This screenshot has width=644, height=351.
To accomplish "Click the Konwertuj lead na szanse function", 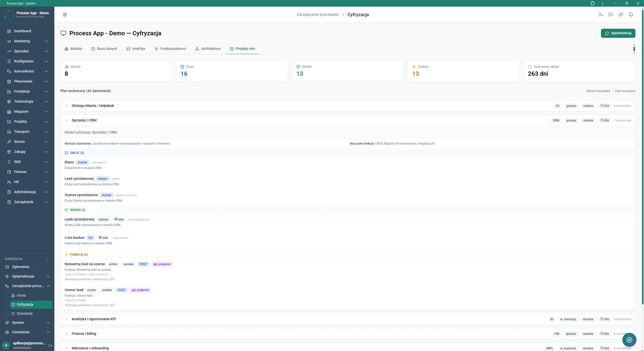I will tap(85, 264).
